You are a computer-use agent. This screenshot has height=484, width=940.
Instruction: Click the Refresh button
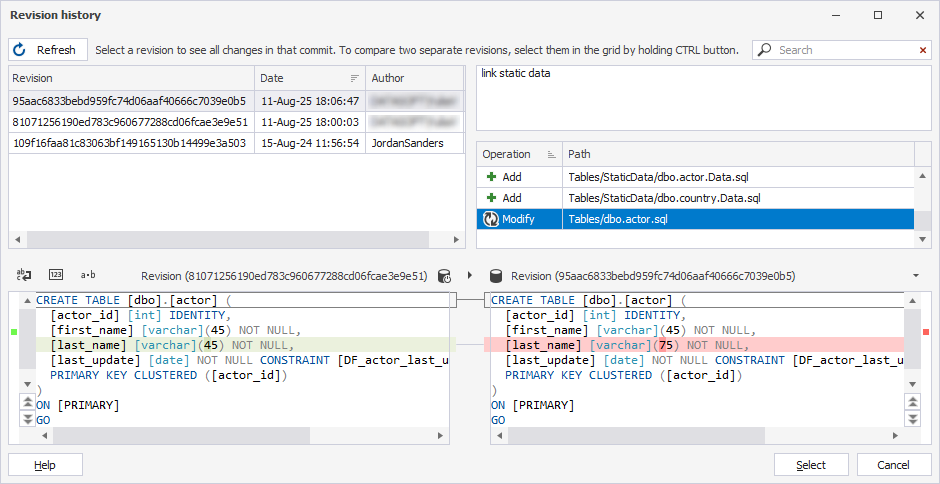(48, 50)
